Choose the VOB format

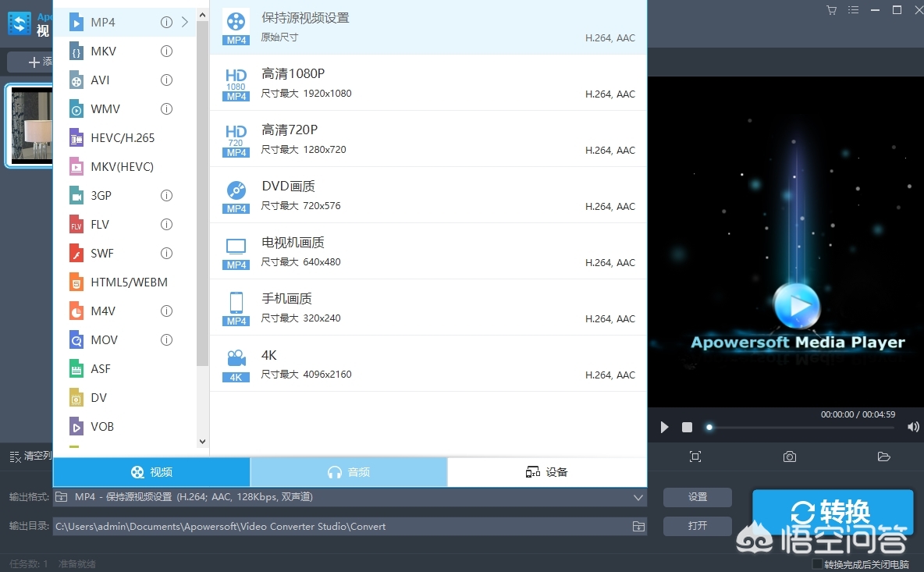pyautogui.click(x=124, y=427)
